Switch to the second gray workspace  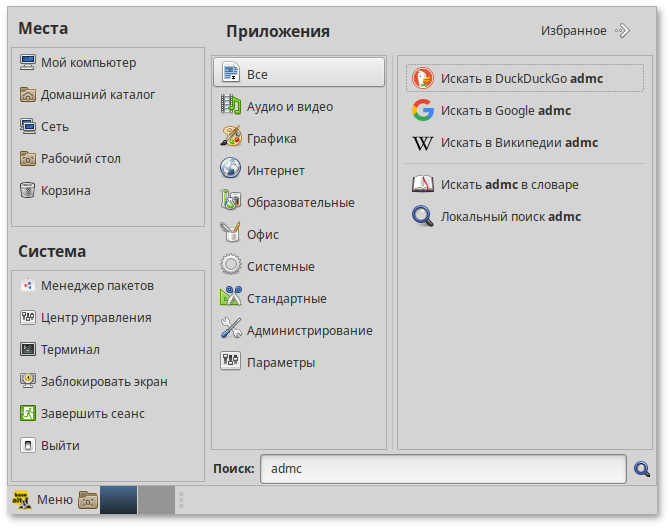coord(156,499)
